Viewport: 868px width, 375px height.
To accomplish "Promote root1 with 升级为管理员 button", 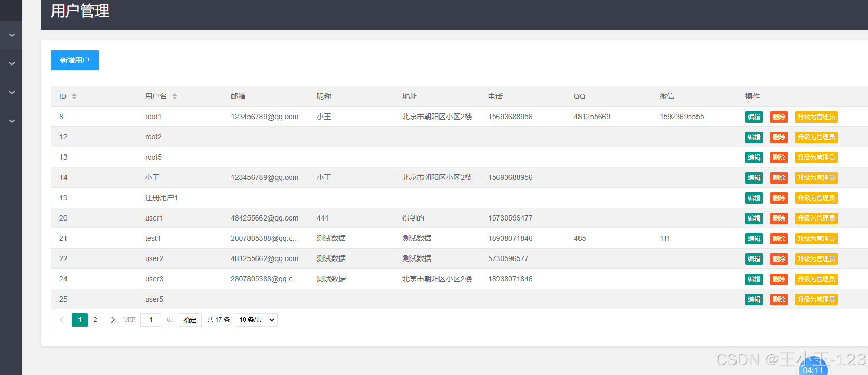I will tap(817, 117).
